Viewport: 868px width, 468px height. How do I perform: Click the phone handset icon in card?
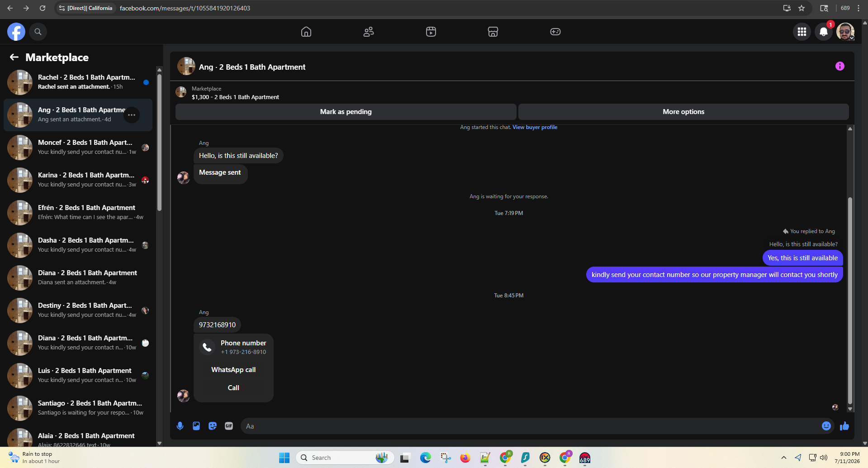[x=207, y=347]
